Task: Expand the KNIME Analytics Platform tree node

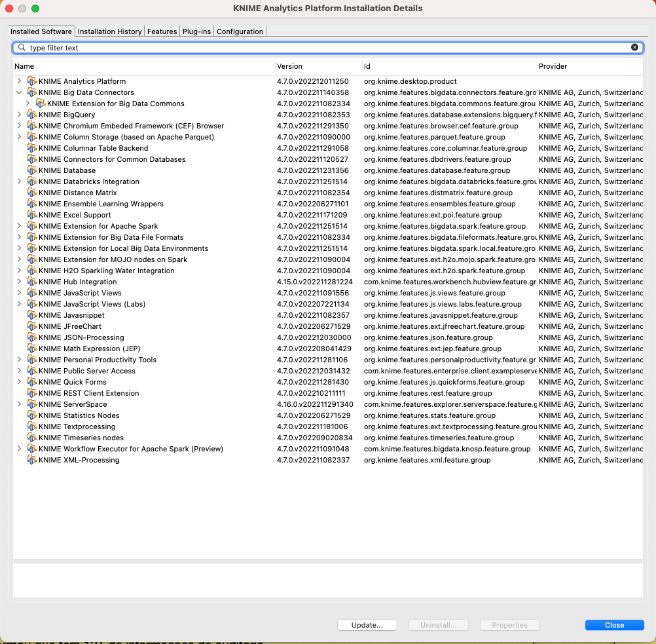Action: point(19,81)
